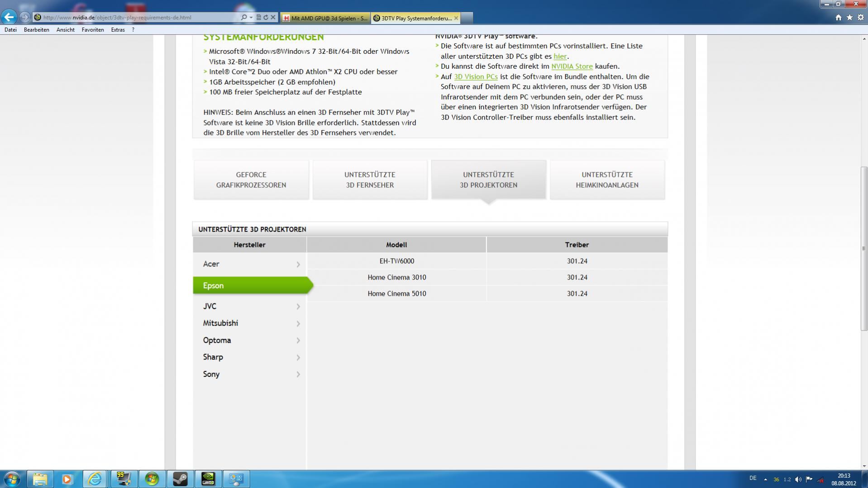This screenshot has height=488, width=868.
Task: Select the Unterstützte Heimkinoanlagen tab
Action: [607, 180]
